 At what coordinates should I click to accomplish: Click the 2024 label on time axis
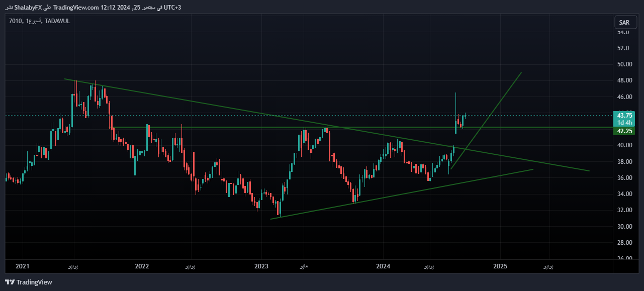coord(383,265)
